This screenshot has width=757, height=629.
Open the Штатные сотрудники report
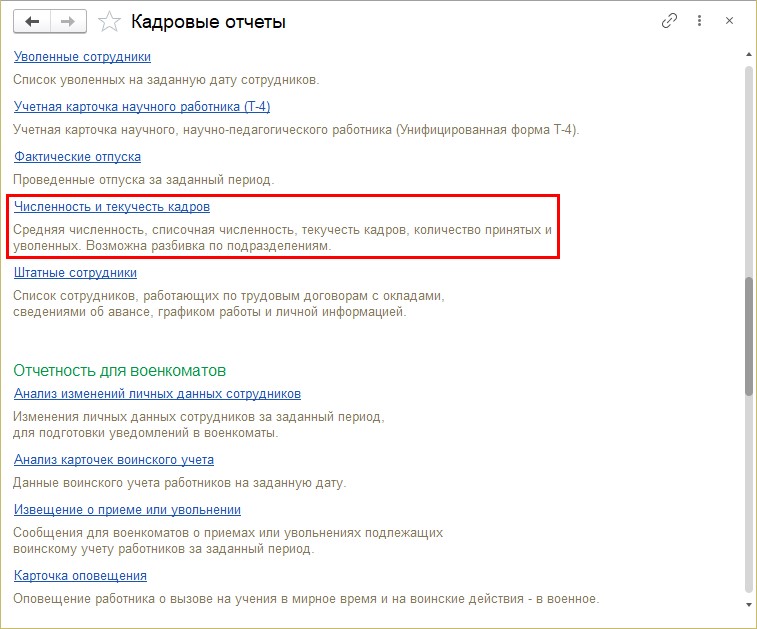tap(75, 273)
